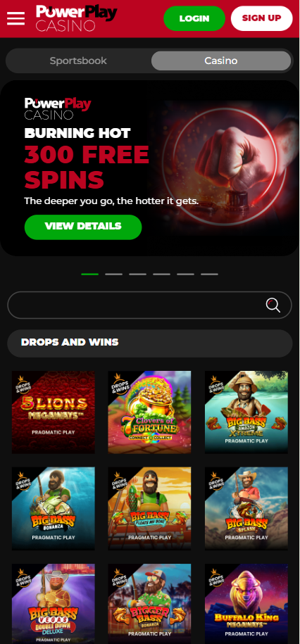Click the green LOGIN button

click(x=194, y=18)
